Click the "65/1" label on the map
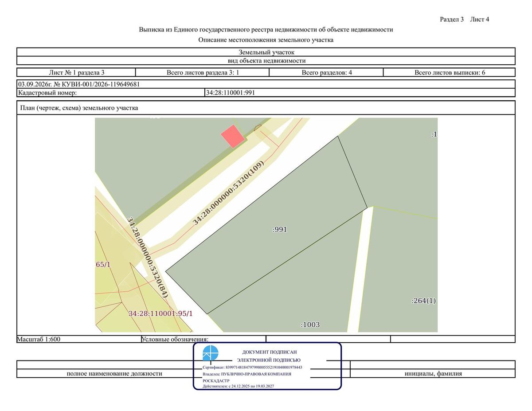532x411 pixels. pyautogui.click(x=103, y=264)
